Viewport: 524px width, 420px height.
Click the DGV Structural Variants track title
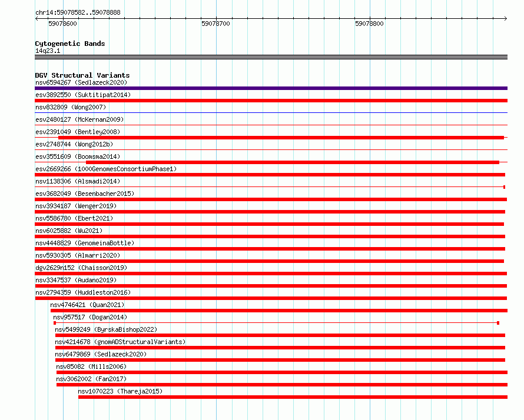coord(82,75)
